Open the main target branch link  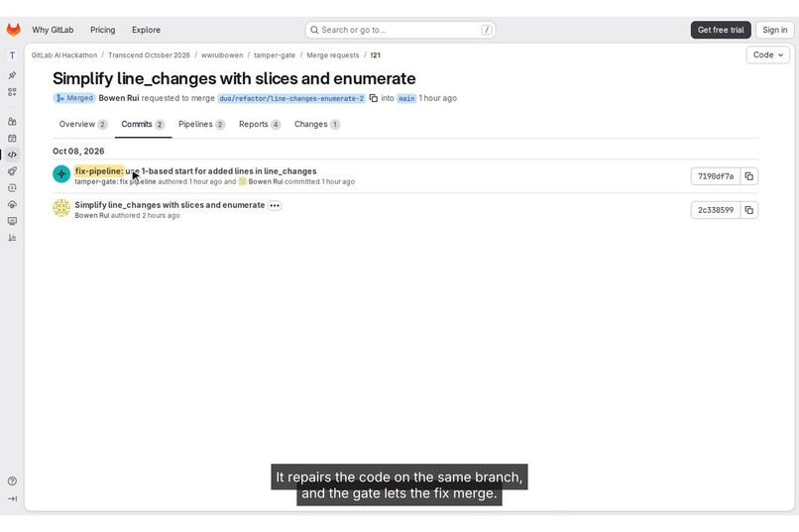pyautogui.click(x=406, y=98)
